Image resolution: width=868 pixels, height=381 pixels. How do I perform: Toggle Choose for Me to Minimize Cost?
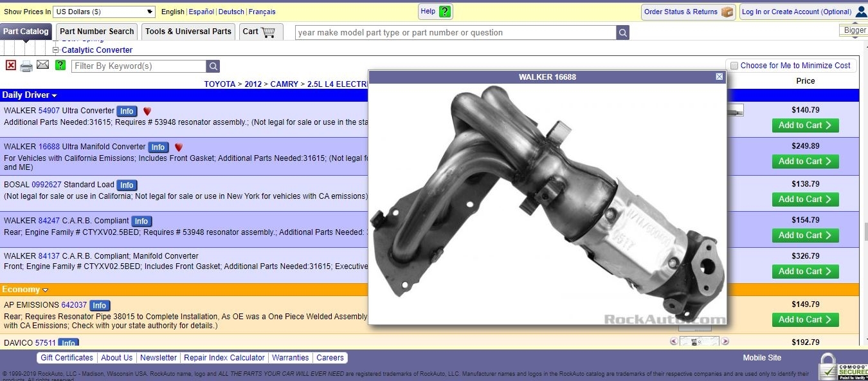(x=733, y=66)
